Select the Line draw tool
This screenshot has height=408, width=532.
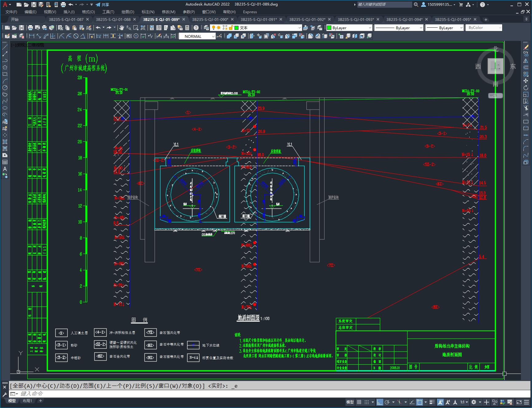pos(5,47)
